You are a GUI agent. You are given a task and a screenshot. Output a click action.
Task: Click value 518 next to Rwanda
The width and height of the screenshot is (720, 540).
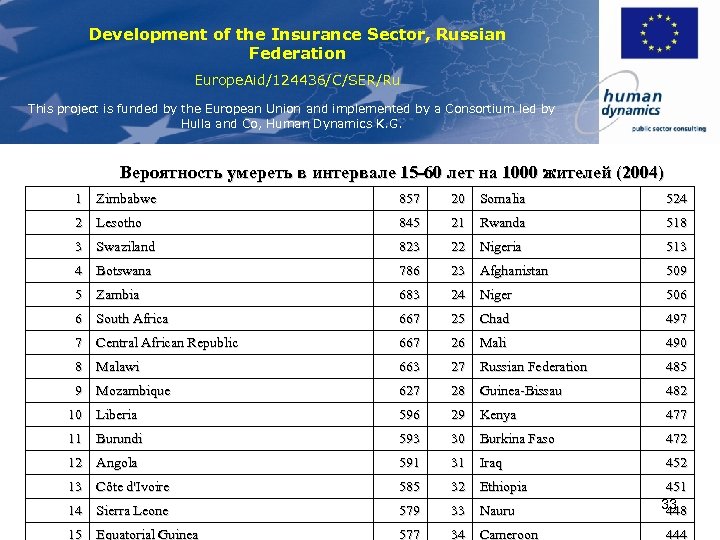point(676,223)
